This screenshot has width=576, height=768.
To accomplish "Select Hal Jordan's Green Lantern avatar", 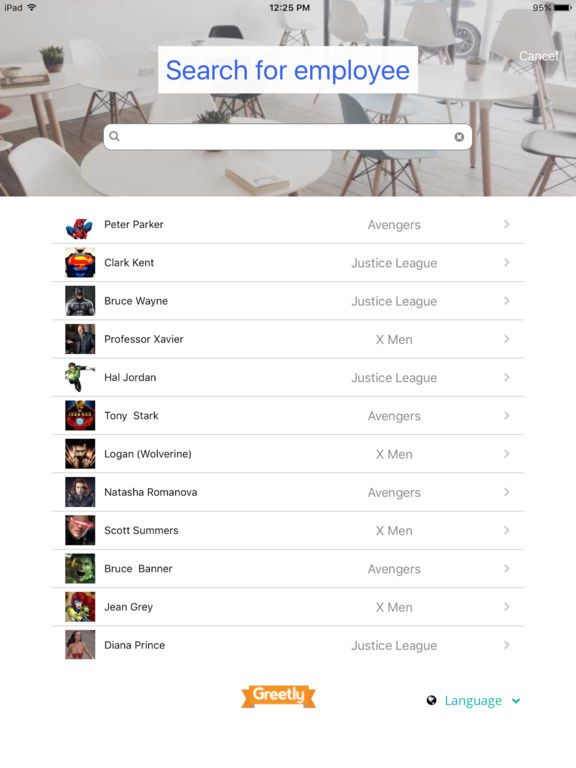I will pos(80,378).
